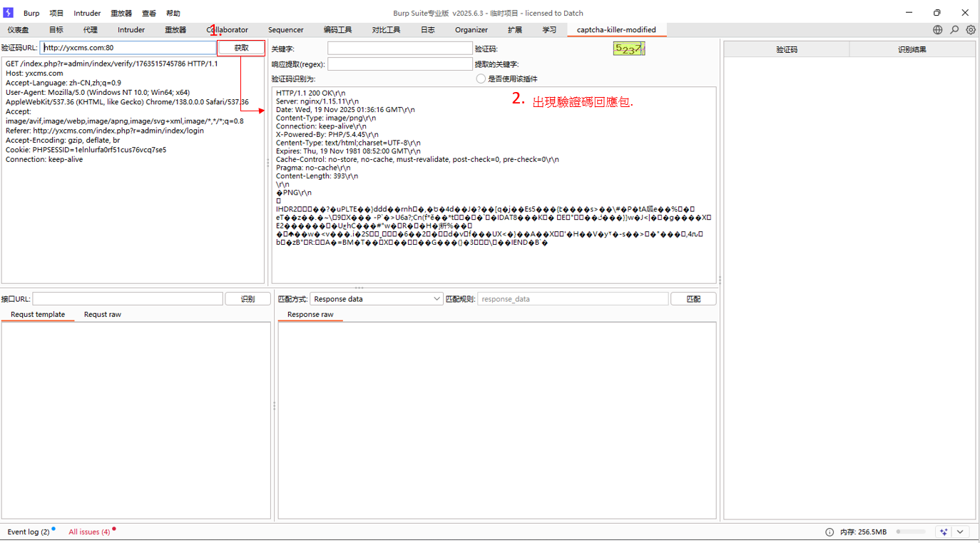The image size is (980, 543).
Task: Open the Burp menu
Action: click(31, 13)
